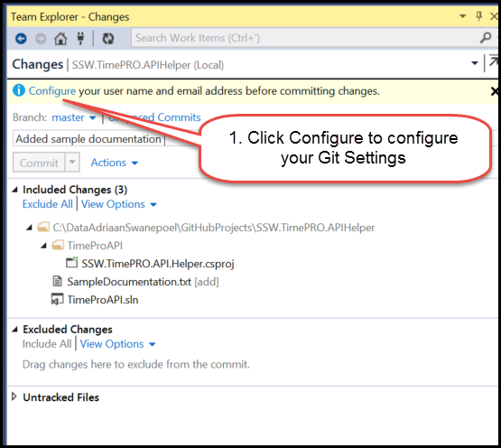The height and width of the screenshot is (448, 501).
Task: Open the Commit button dropdown arrow
Action: coord(72,162)
